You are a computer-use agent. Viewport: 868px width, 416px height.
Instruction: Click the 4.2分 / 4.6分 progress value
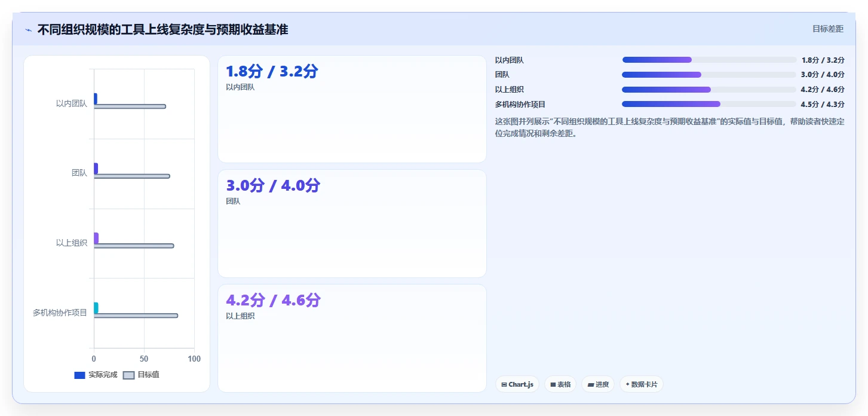[x=823, y=90]
